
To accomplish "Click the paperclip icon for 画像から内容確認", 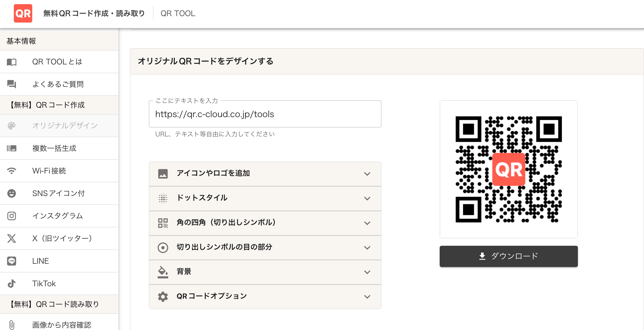I will [12, 325].
